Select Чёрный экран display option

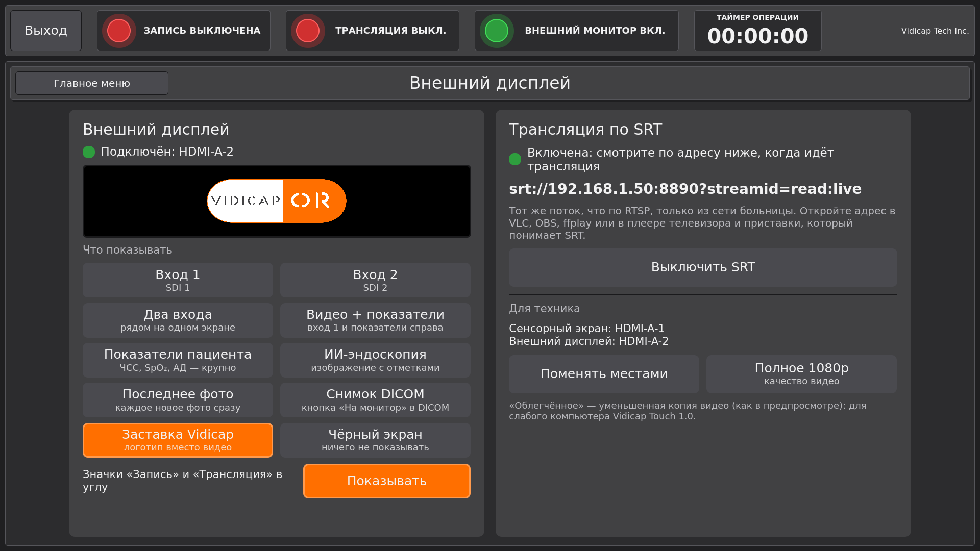pyautogui.click(x=375, y=440)
